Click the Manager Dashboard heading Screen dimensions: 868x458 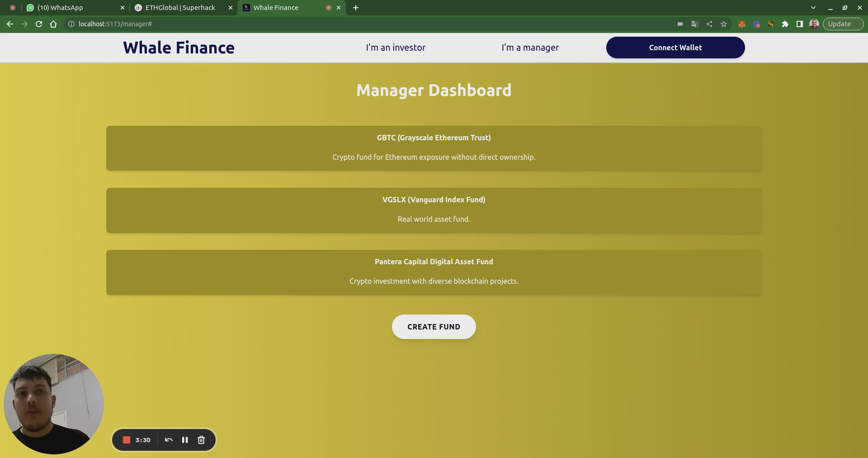tap(434, 90)
